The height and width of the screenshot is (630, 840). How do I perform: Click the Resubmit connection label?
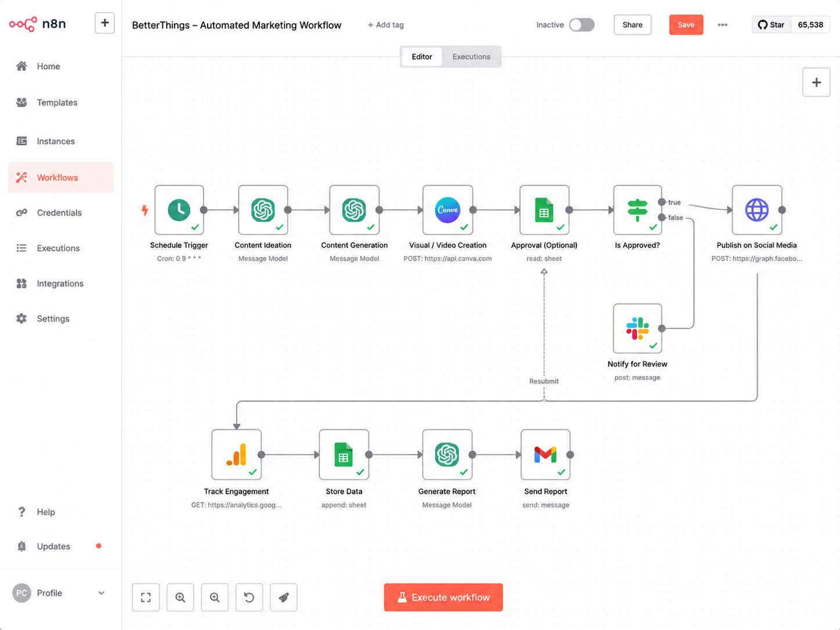tap(544, 381)
